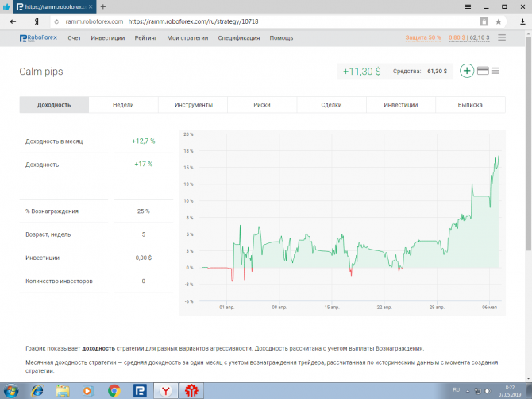Switch the RU input language indicator
Image resolution: width=532 pixels, height=399 pixels.
click(457, 389)
